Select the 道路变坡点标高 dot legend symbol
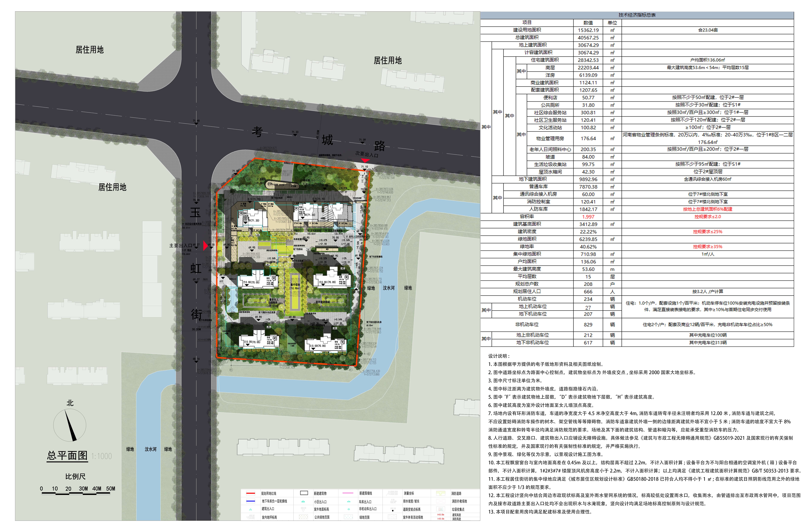Screen dimensions: 803x532 [x=393, y=511]
